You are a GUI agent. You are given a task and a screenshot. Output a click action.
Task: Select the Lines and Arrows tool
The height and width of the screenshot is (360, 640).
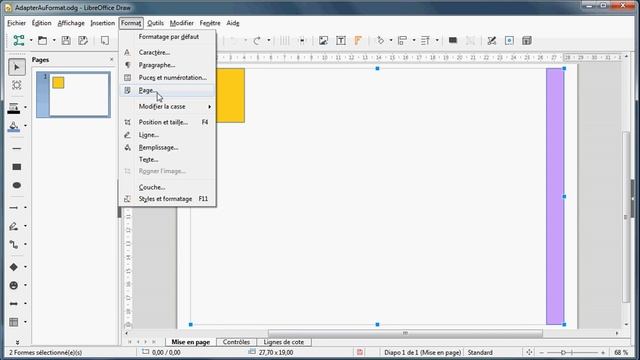(x=13, y=208)
